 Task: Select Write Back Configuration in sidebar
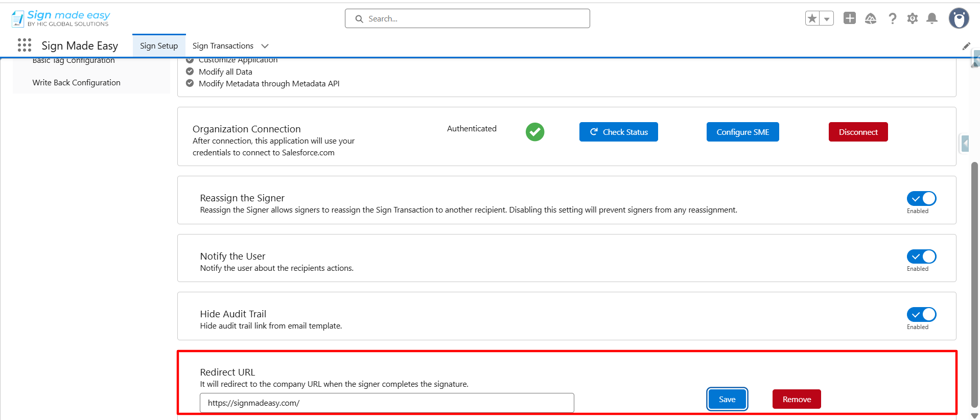(x=77, y=82)
